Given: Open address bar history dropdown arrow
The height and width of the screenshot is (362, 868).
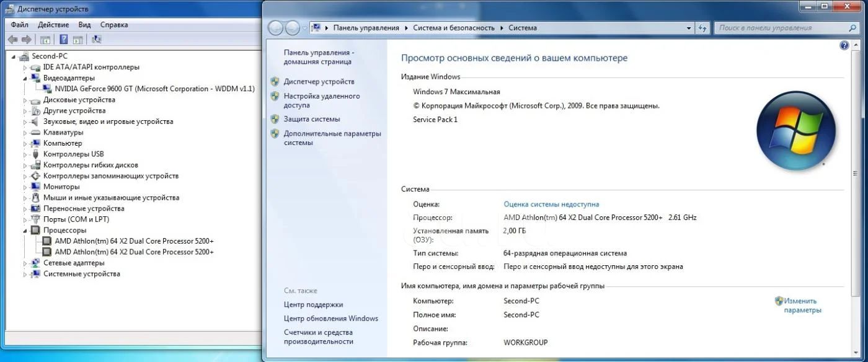Looking at the screenshot, I should pyautogui.click(x=689, y=28).
